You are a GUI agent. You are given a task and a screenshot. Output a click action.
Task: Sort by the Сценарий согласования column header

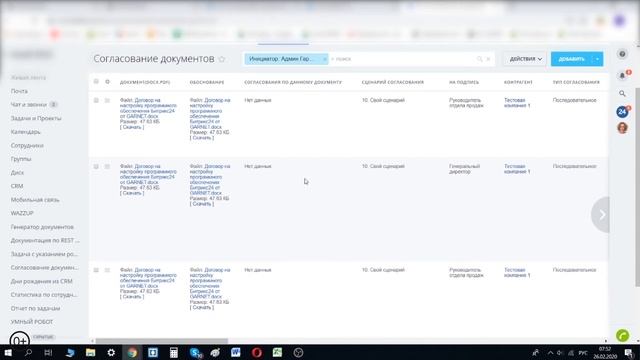coord(393,82)
